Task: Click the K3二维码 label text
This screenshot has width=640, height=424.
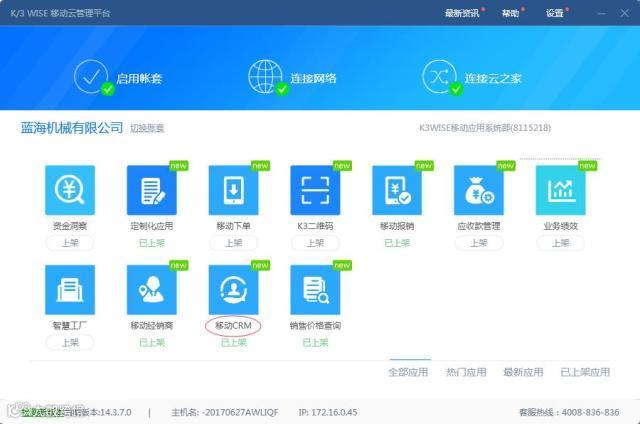Action: pyautogui.click(x=315, y=226)
